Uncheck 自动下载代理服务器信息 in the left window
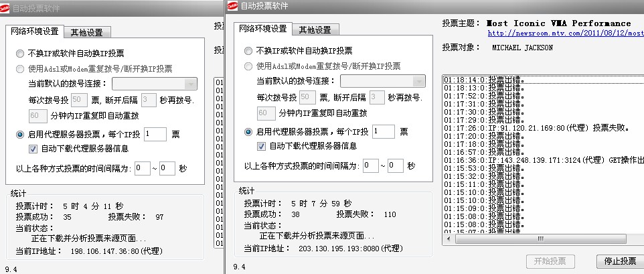 coord(34,148)
